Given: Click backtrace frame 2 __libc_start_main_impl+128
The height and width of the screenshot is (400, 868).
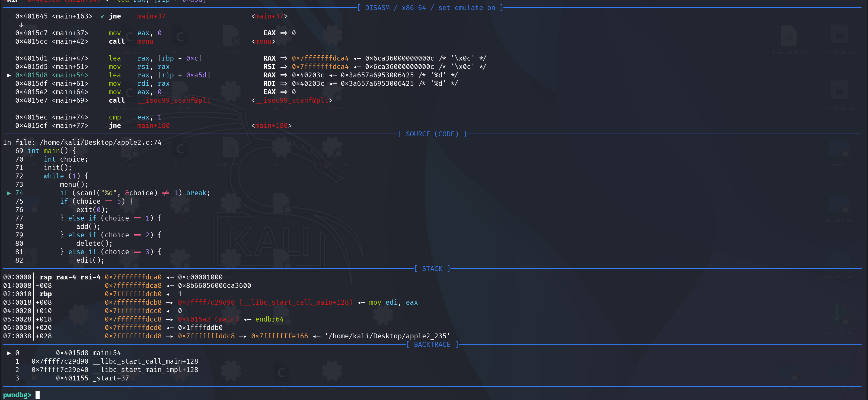Looking at the screenshot, I should [x=114, y=370].
